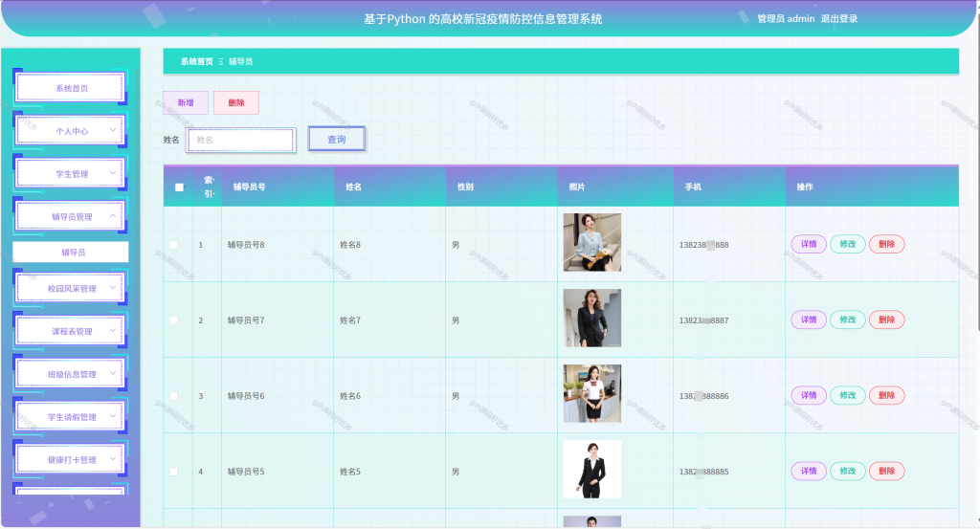Click the 新增 button
The width and height of the screenshot is (980, 529).
pos(186,102)
